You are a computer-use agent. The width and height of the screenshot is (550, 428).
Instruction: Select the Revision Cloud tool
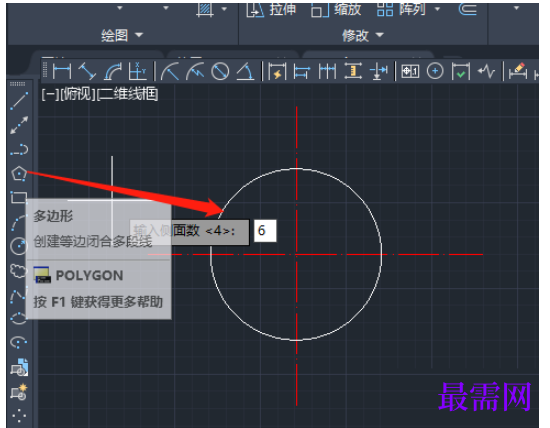18,271
